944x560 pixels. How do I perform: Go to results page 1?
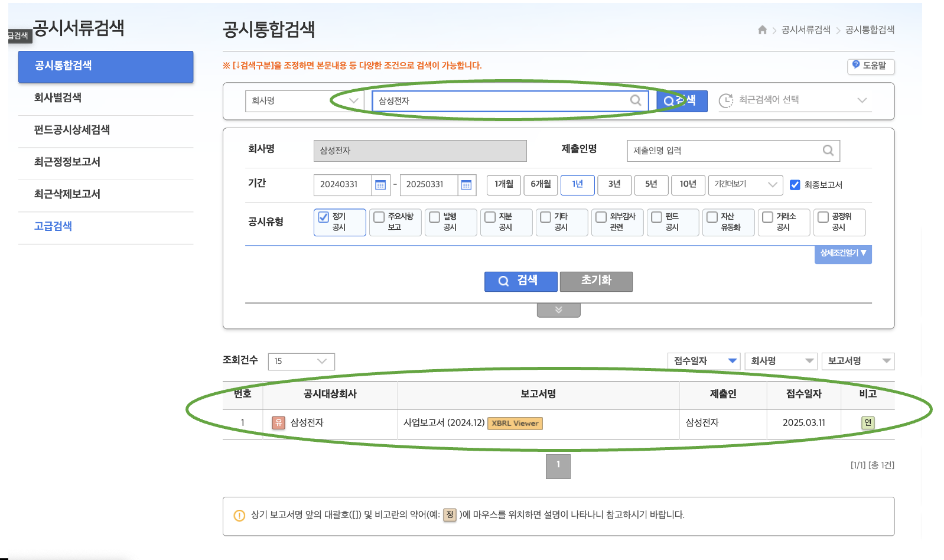pos(558,466)
